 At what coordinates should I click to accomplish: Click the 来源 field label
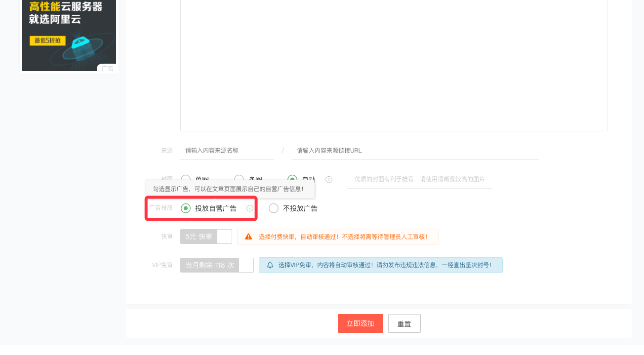coord(167,151)
